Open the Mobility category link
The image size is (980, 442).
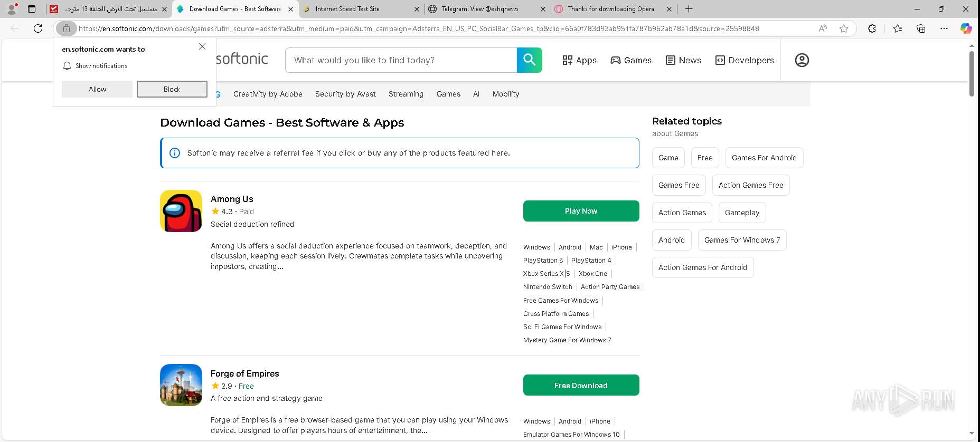tap(506, 94)
